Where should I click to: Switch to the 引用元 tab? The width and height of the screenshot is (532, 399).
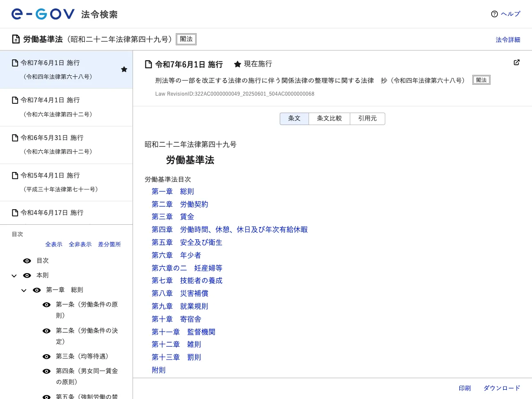coord(368,119)
